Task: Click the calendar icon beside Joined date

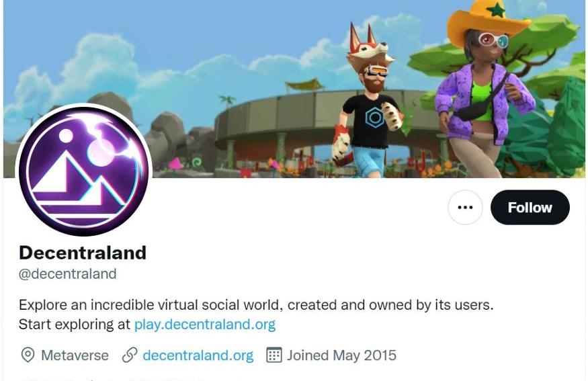Action: (274, 355)
